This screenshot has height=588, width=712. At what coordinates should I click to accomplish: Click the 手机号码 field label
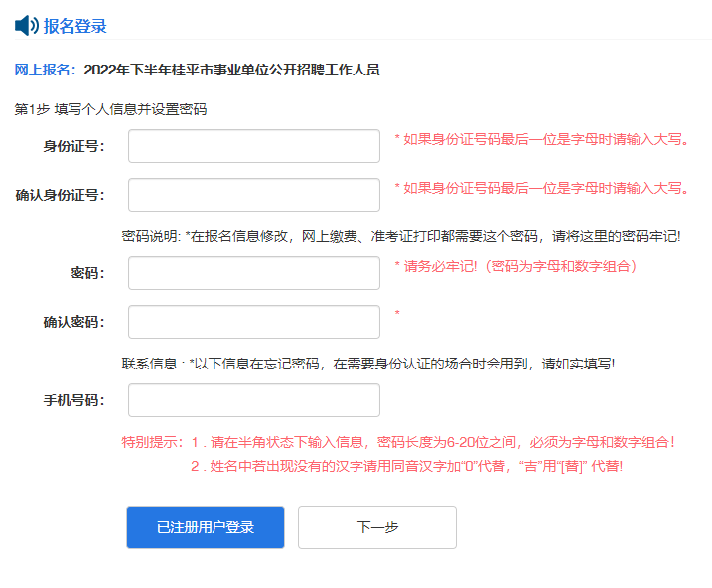pyautogui.click(x=72, y=401)
